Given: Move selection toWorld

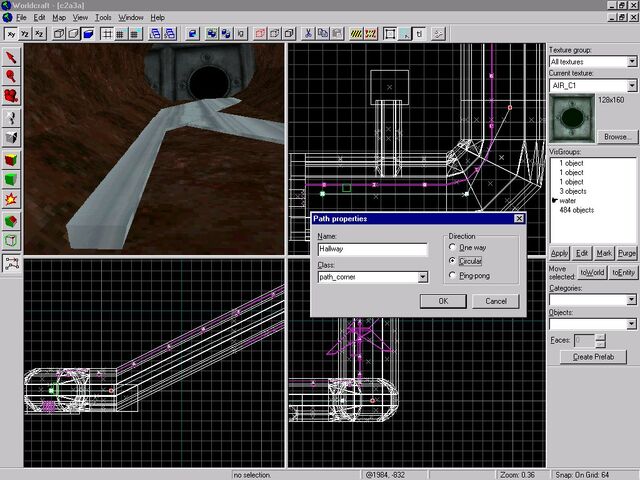Looking at the screenshot, I should (592, 272).
